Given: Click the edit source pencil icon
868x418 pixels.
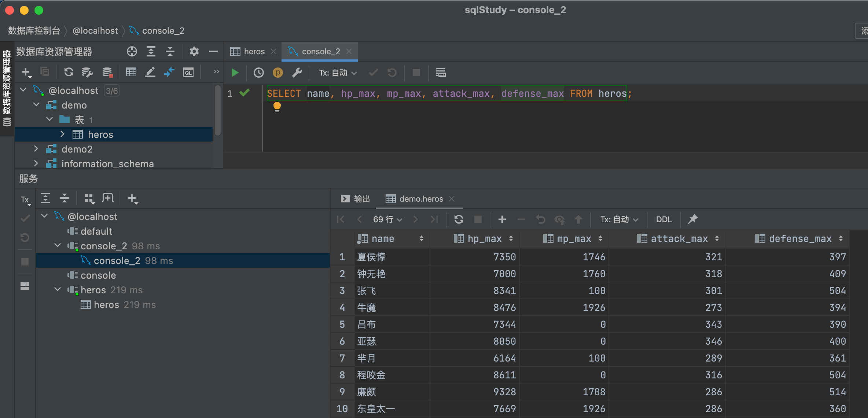Looking at the screenshot, I should click(x=150, y=72).
